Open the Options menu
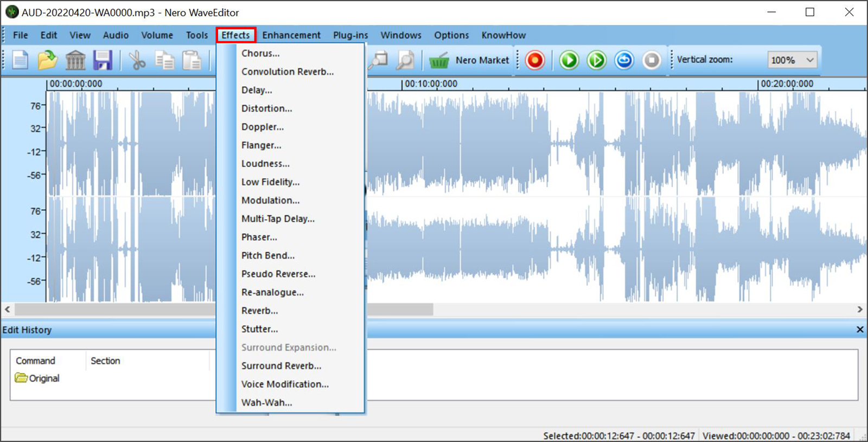 click(x=451, y=35)
